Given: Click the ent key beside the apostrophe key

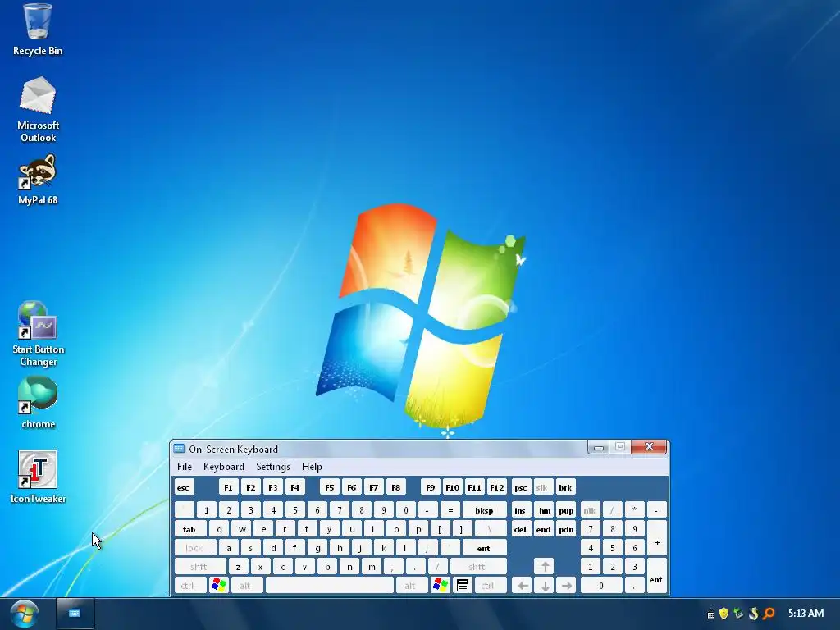Looking at the screenshot, I should coord(484,548).
